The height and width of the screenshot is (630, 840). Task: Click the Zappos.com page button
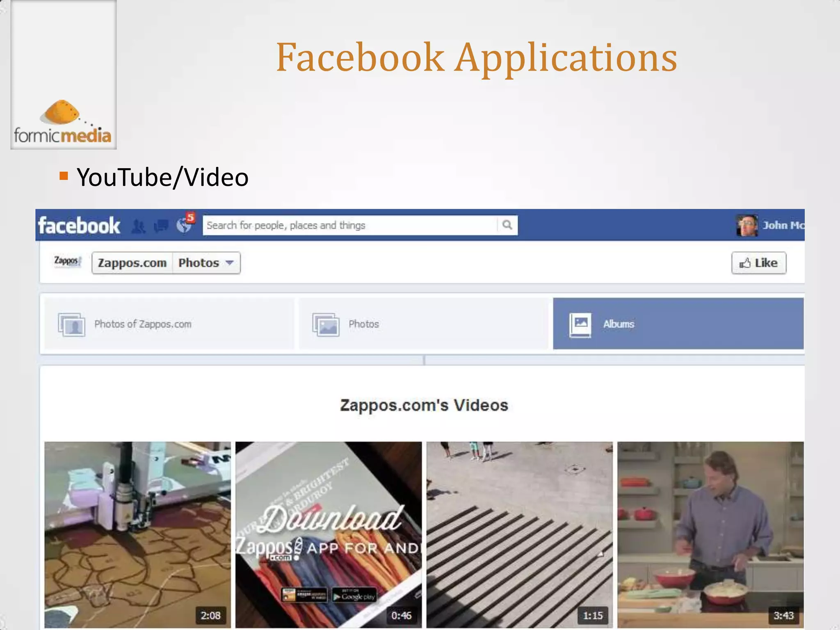click(132, 263)
